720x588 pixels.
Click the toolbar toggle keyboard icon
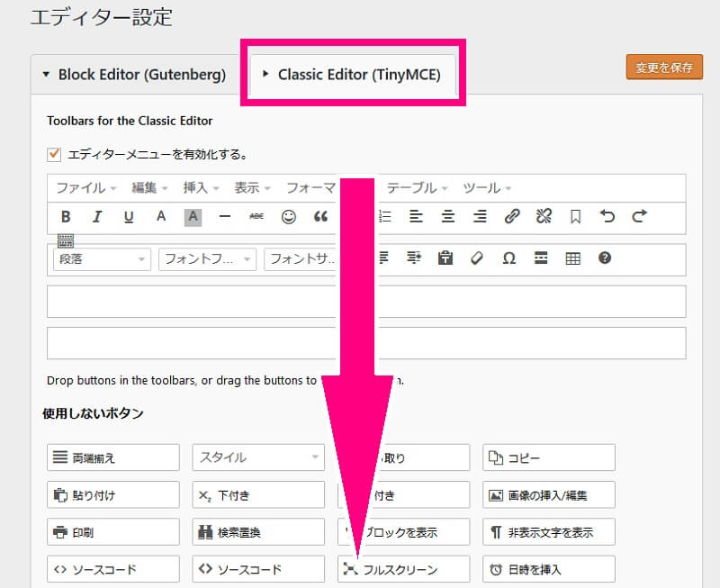66,240
